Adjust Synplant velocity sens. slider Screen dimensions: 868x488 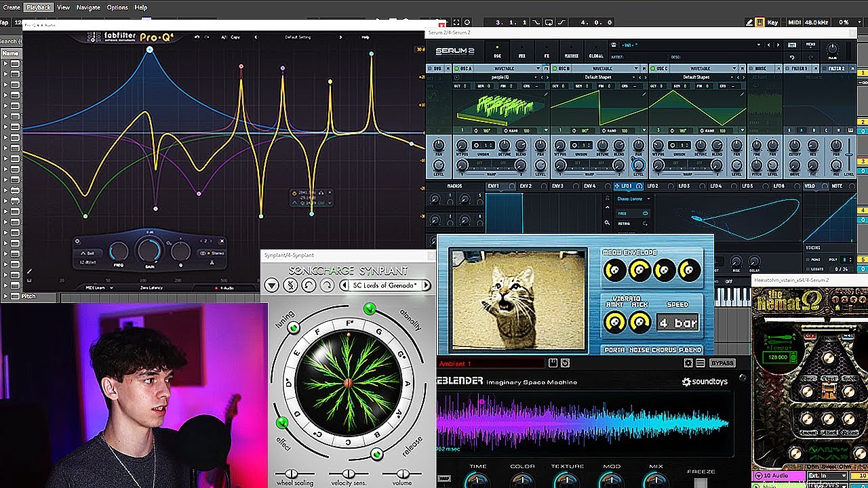coord(348,474)
